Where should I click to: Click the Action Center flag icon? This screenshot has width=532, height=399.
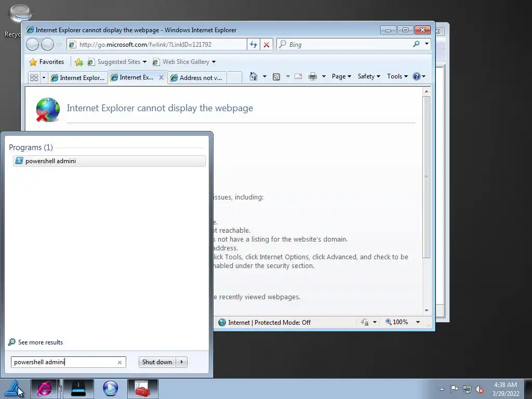pos(454,389)
